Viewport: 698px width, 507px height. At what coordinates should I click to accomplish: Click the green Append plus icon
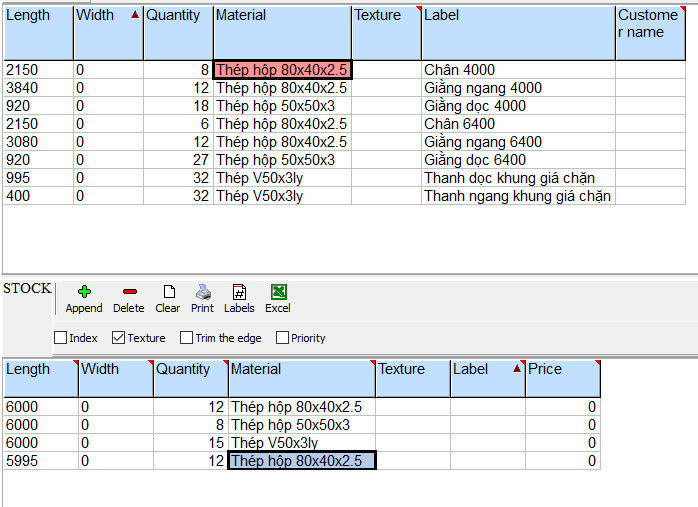[84, 292]
